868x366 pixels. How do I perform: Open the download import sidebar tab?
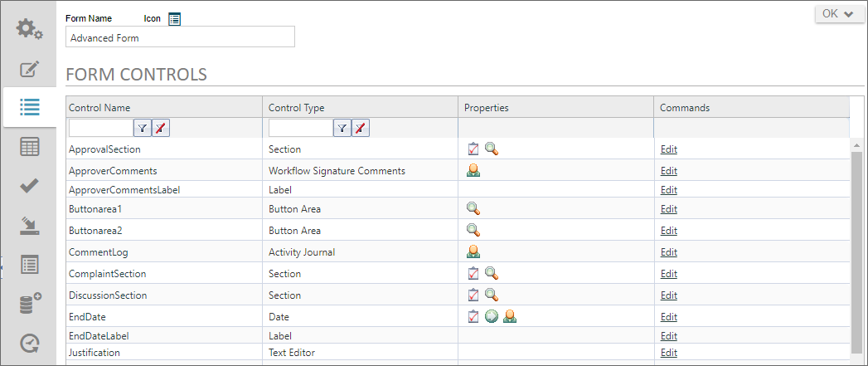pos(29,225)
